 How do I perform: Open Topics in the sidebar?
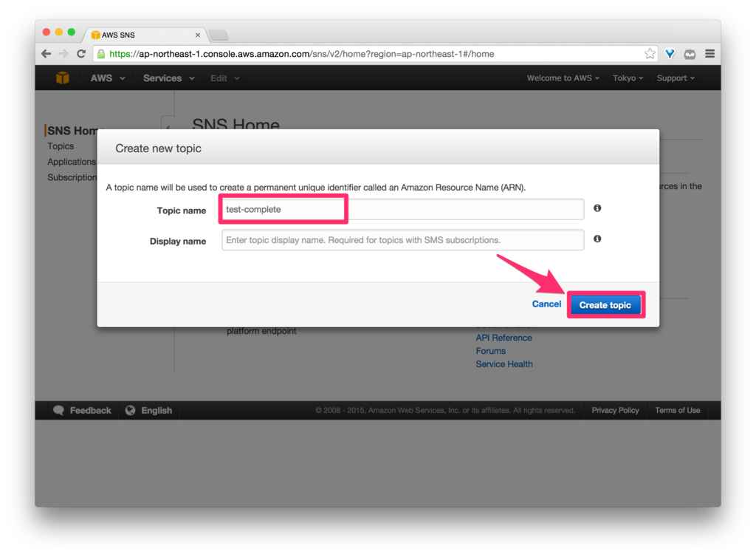(x=61, y=146)
